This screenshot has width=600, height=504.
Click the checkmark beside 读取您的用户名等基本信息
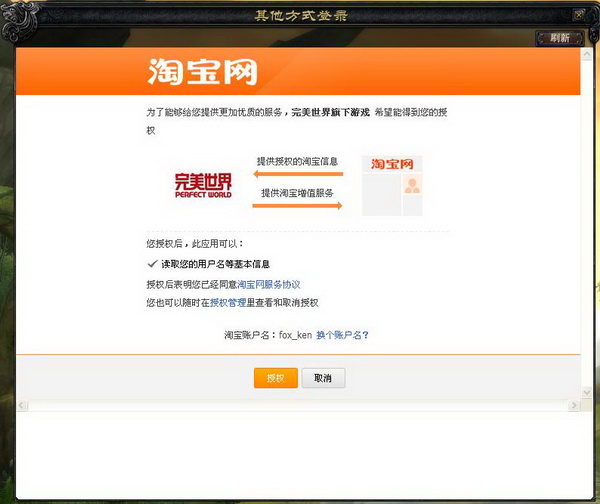152,264
